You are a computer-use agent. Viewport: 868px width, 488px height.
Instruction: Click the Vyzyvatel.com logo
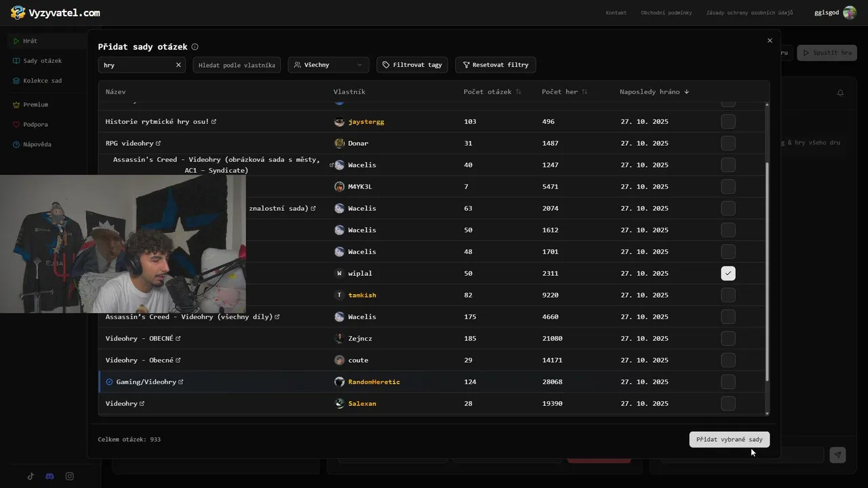click(56, 12)
